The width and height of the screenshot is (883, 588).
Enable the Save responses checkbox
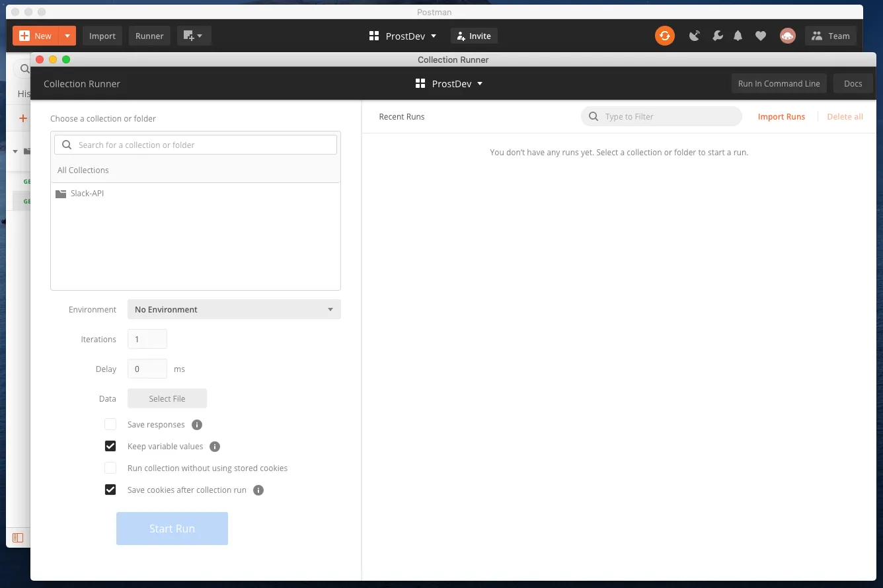click(x=110, y=424)
